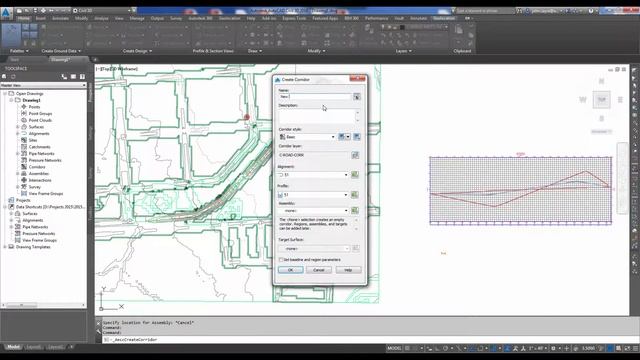The height and width of the screenshot is (360, 640).
Task: Select Point Groups in Toolspace tree
Action: click(x=40, y=113)
